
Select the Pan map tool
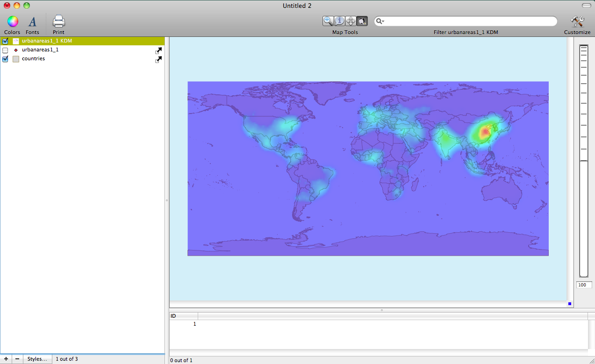tap(351, 21)
